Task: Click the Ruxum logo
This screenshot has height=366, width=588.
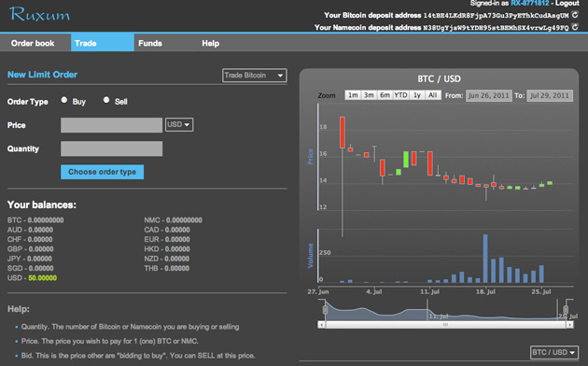Action: pyautogui.click(x=40, y=15)
